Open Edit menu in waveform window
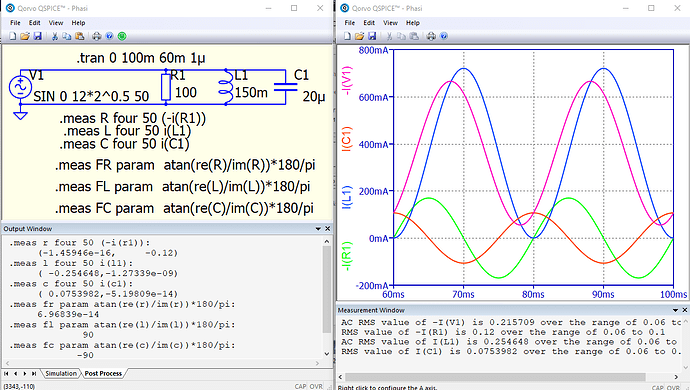 369,23
